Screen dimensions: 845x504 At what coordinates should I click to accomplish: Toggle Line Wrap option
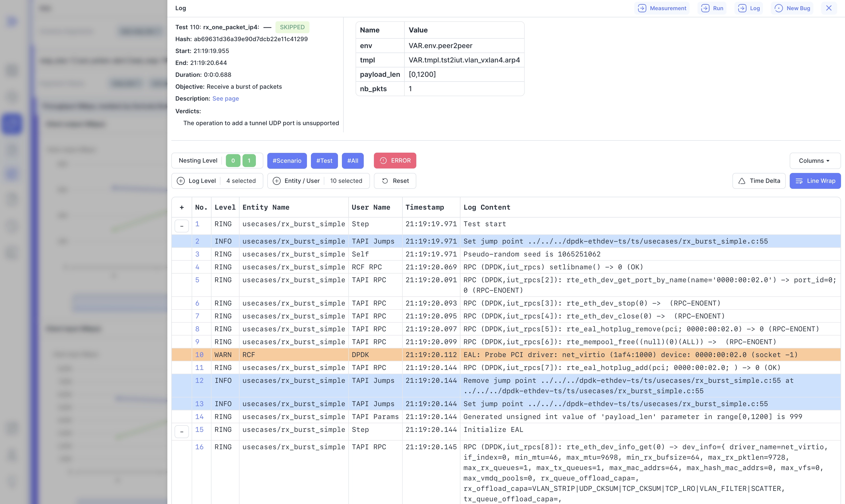815,181
